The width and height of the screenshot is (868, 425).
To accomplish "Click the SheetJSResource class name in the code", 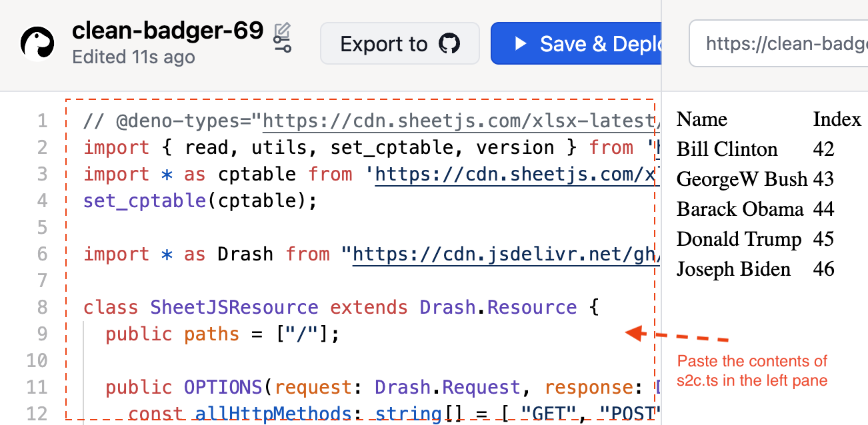I will [233, 307].
